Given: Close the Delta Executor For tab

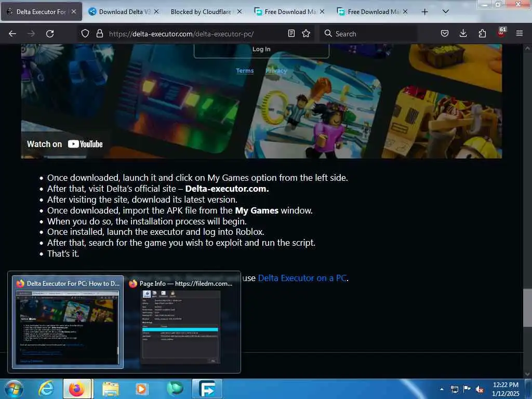Looking at the screenshot, I should coord(74,11).
